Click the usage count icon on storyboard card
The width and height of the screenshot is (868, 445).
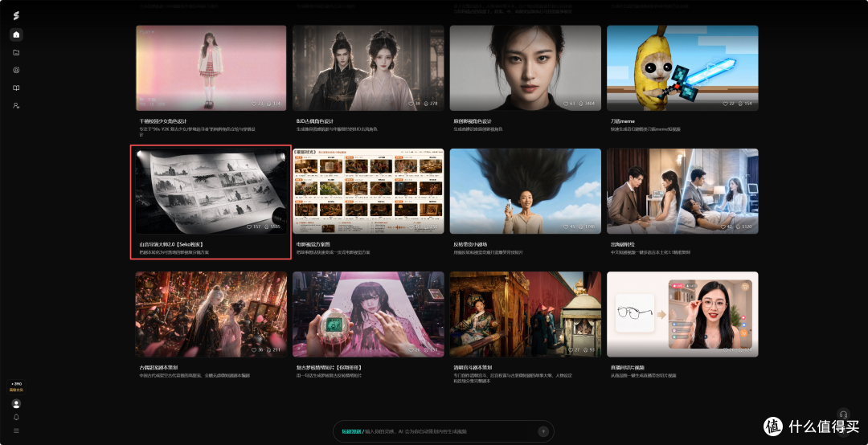click(x=267, y=227)
